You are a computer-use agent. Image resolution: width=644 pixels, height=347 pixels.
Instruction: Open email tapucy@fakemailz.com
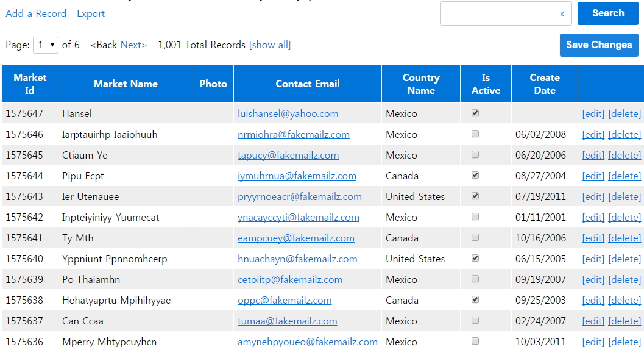click(x=288, y=156)
